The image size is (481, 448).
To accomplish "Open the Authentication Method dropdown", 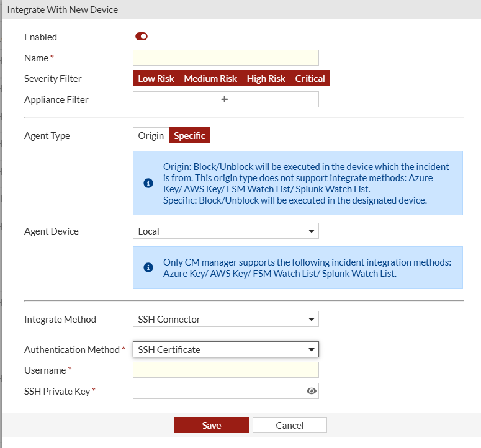I will point(225,349).
